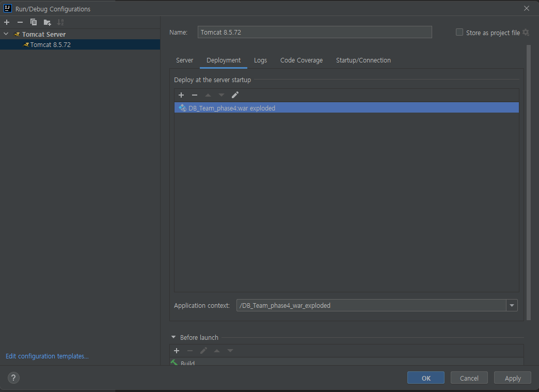Move deployment artifact down
539x392 pixels.
221,95
